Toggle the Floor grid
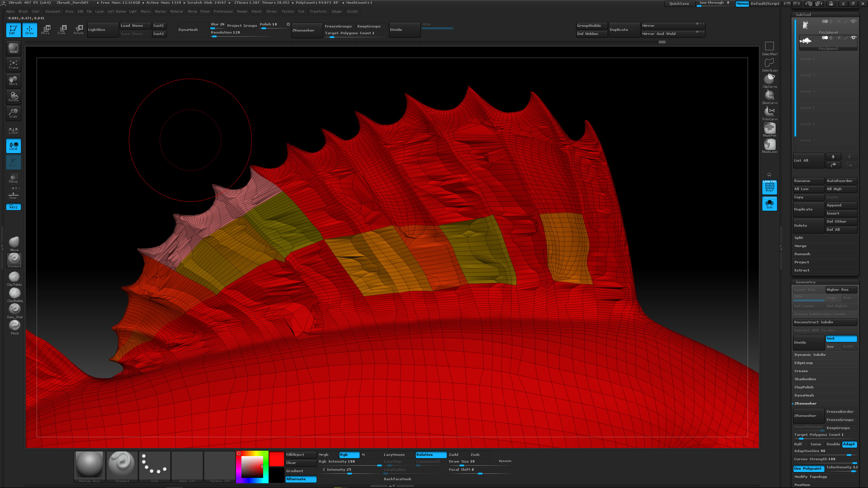 pyautogui.click(x=14, y=195)
